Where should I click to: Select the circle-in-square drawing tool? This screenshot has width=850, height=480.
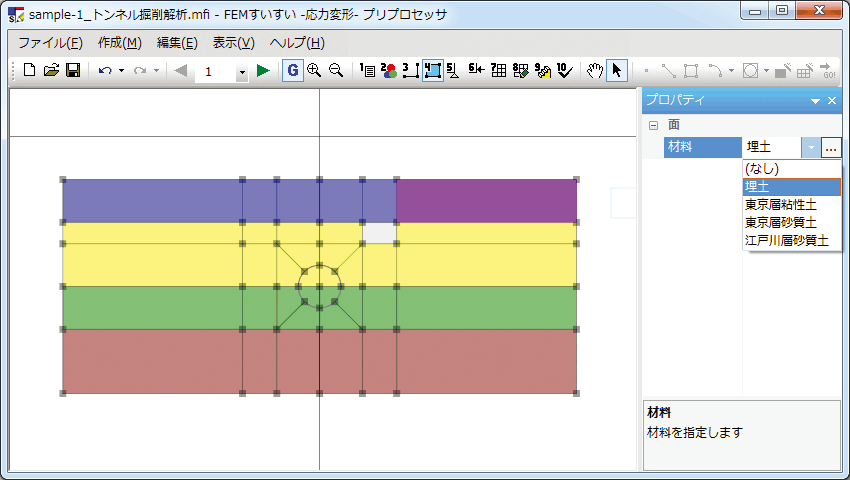[750, 71]
